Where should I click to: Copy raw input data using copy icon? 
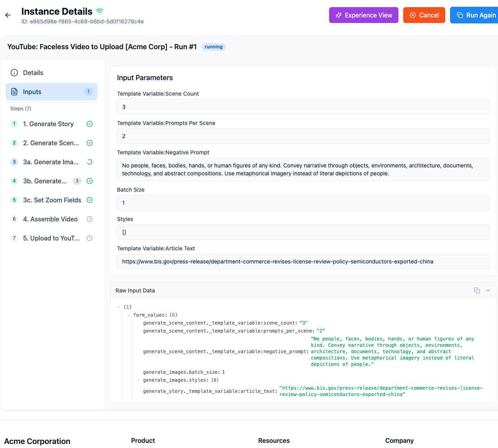tap(477, 290)
